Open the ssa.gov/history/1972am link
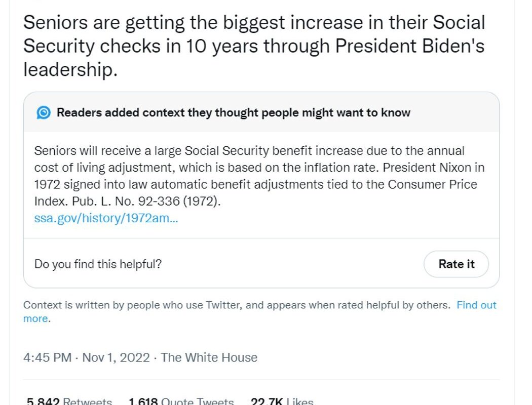The width and height of the screenshot is (532, 405). (x=106, y=218)
